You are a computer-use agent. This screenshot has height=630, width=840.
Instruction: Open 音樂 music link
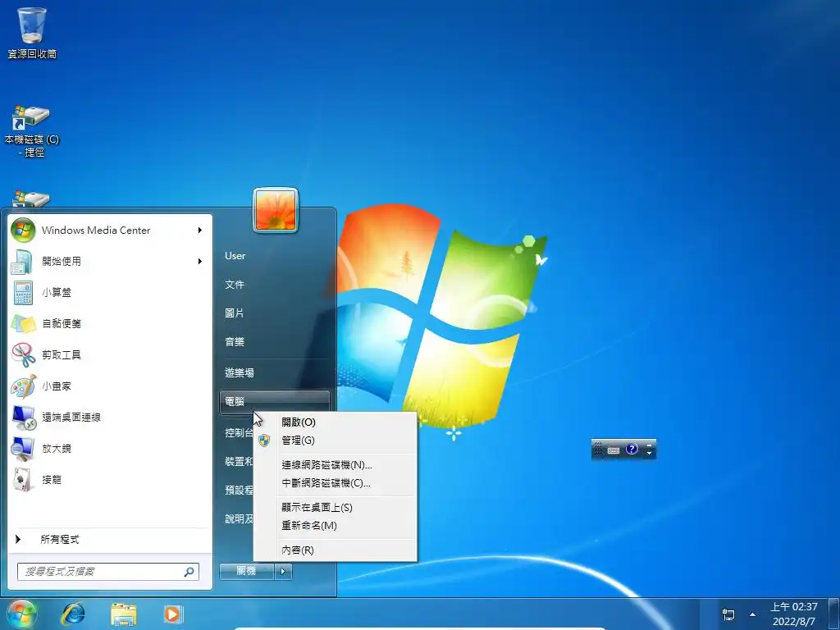[x=235, y=342]
